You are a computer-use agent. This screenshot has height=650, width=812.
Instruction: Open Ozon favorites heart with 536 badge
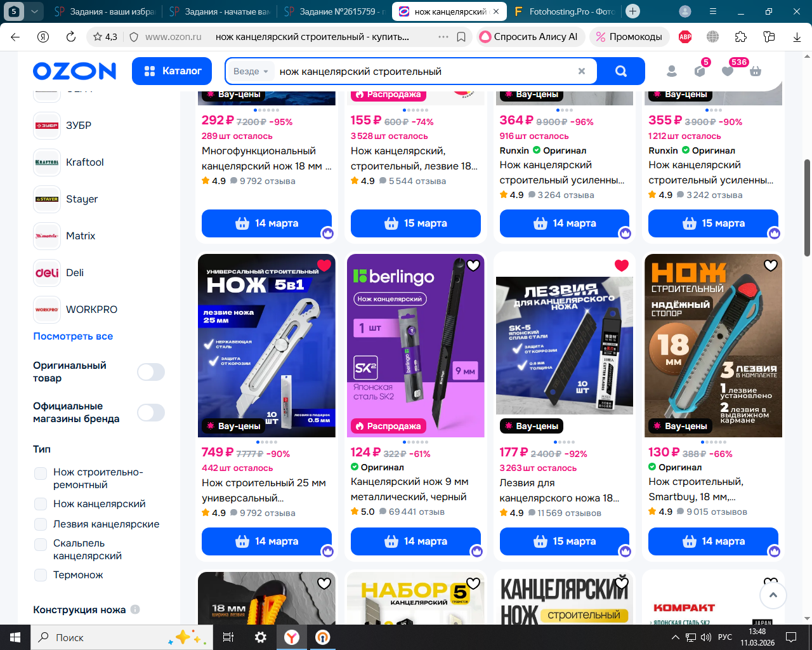[728, 71]
